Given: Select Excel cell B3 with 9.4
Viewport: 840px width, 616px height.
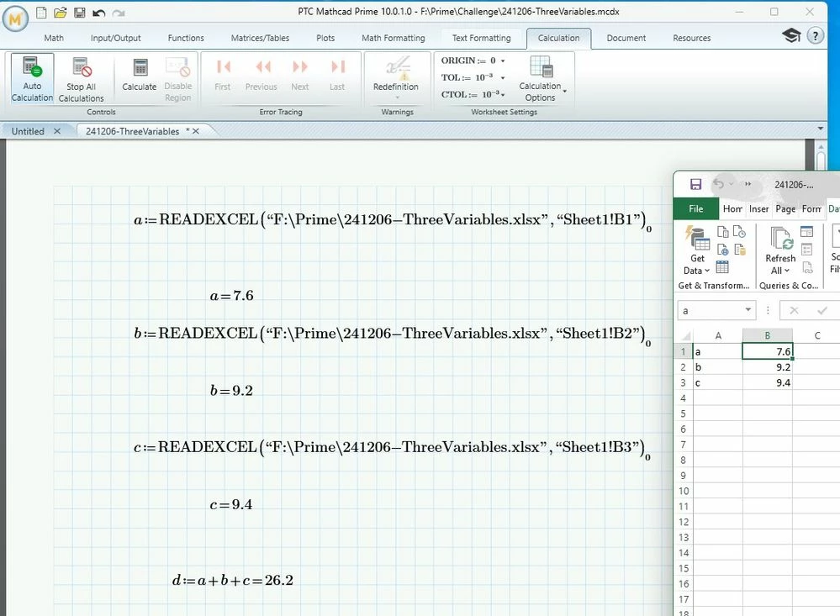Looking at the screenshot, I should pyautogui.click(x=767, y=382).
